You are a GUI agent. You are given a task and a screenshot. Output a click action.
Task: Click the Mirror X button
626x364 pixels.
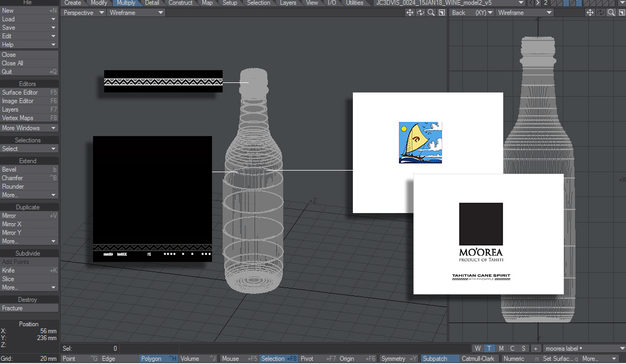pyautogui.click(x=29, y=224)
